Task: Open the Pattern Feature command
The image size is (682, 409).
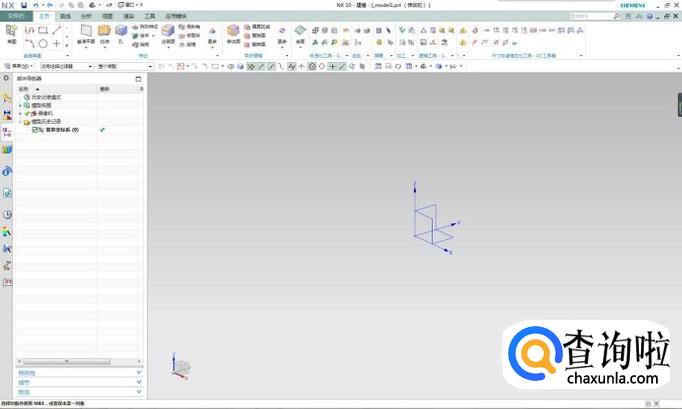Action: pos(145,27)
